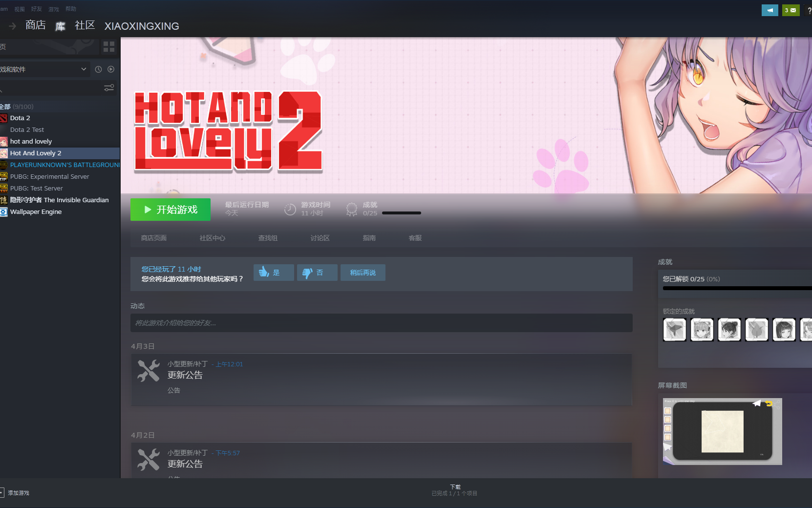Open the 讨论区 tab for Hot And Lovely 2
Screen dimensions: 812x508
click(320, 238)
